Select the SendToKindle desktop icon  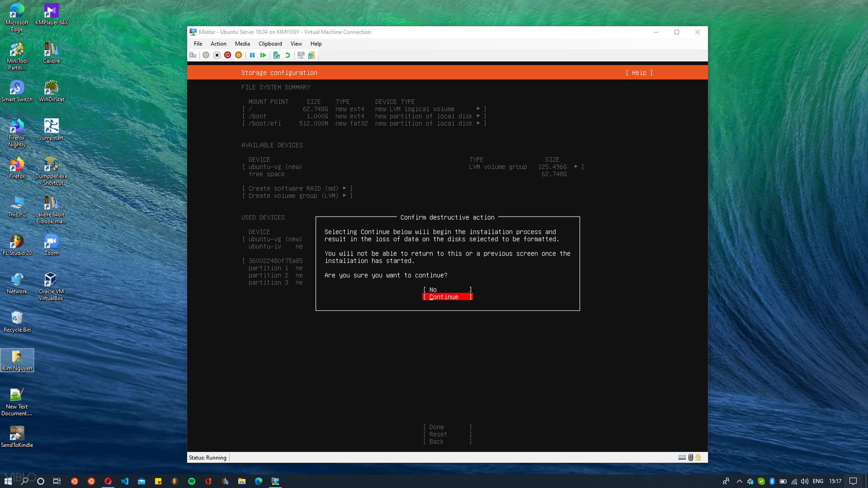click(x=17, y=437)
